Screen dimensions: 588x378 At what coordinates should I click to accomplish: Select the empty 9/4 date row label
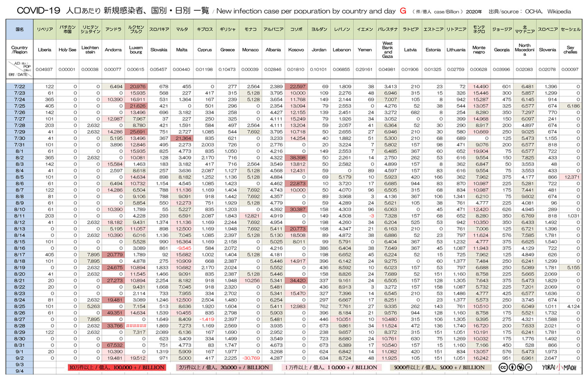pos(20,371)
